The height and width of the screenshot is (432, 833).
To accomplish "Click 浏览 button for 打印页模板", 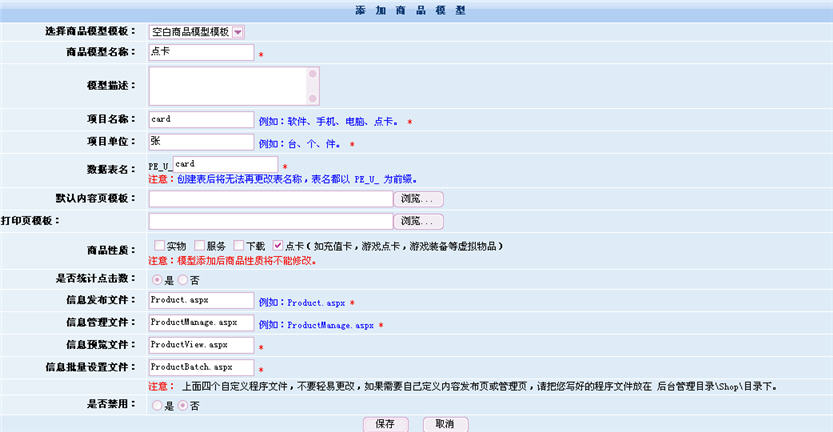I will coord(418,221).
